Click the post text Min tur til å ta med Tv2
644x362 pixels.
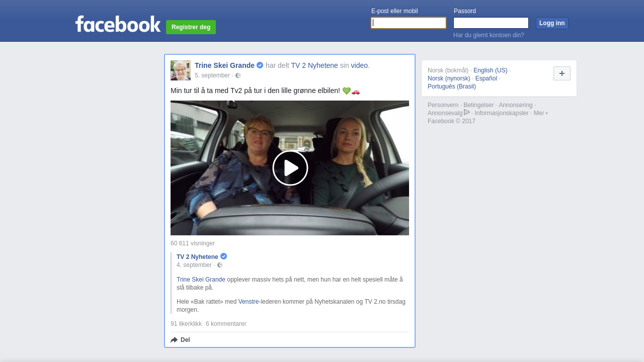coord(255,91)
